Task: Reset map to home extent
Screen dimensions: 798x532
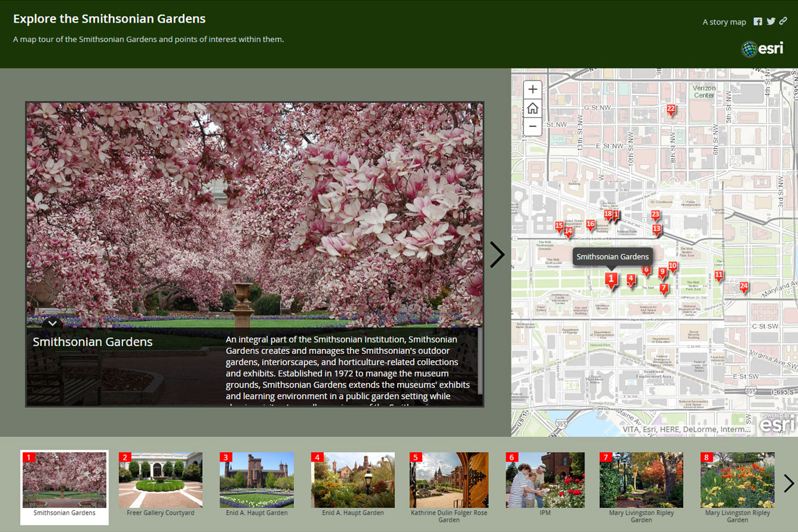Action: pos(533,108)
